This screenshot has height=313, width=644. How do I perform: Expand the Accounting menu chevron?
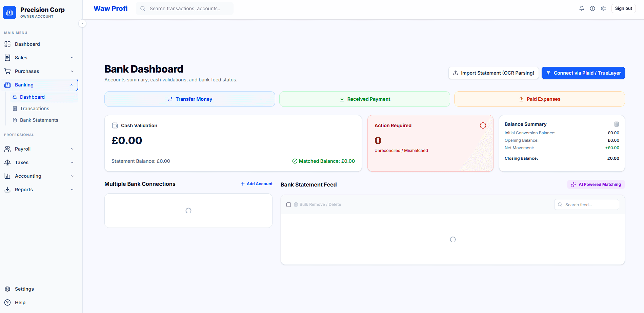click(72, 176)
